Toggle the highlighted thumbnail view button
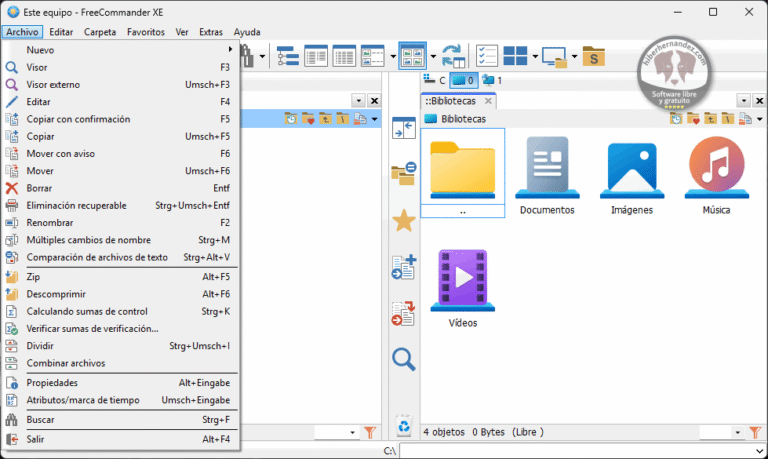Screen dimensions: 768x459 412,56
